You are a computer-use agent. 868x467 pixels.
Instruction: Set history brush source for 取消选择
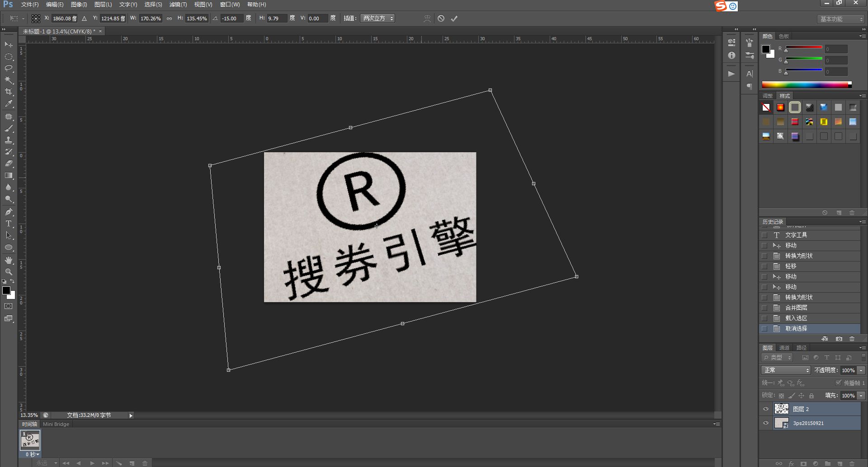tap(764, 329)
